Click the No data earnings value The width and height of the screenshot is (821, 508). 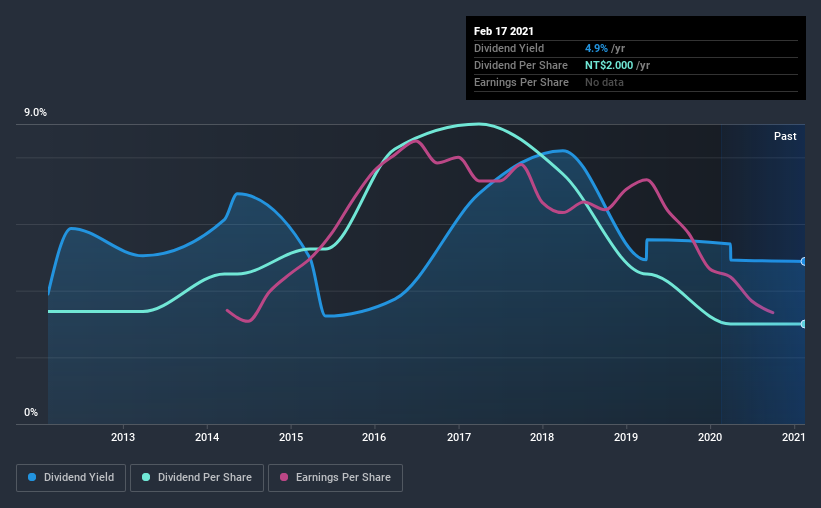[604, 82]
